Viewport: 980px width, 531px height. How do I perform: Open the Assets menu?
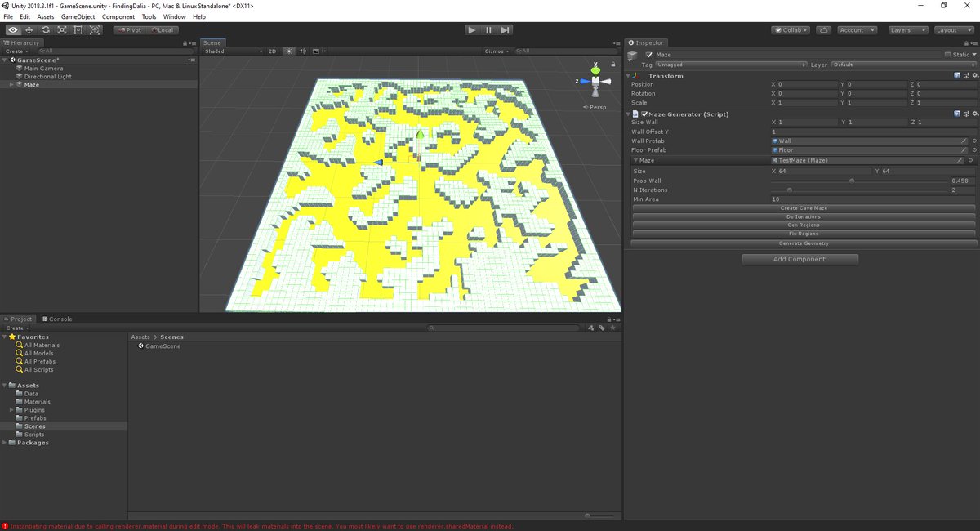pyautogui.click(x=46, y=16)
